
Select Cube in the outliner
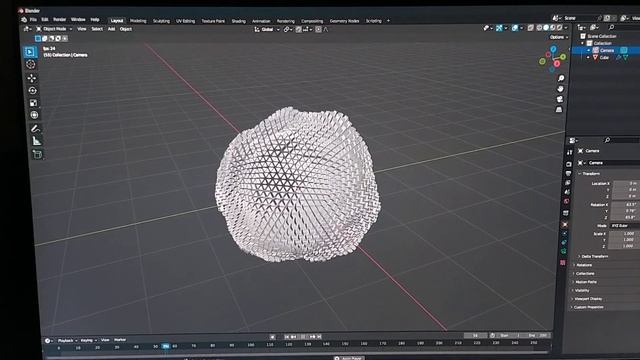click(604, 58)
